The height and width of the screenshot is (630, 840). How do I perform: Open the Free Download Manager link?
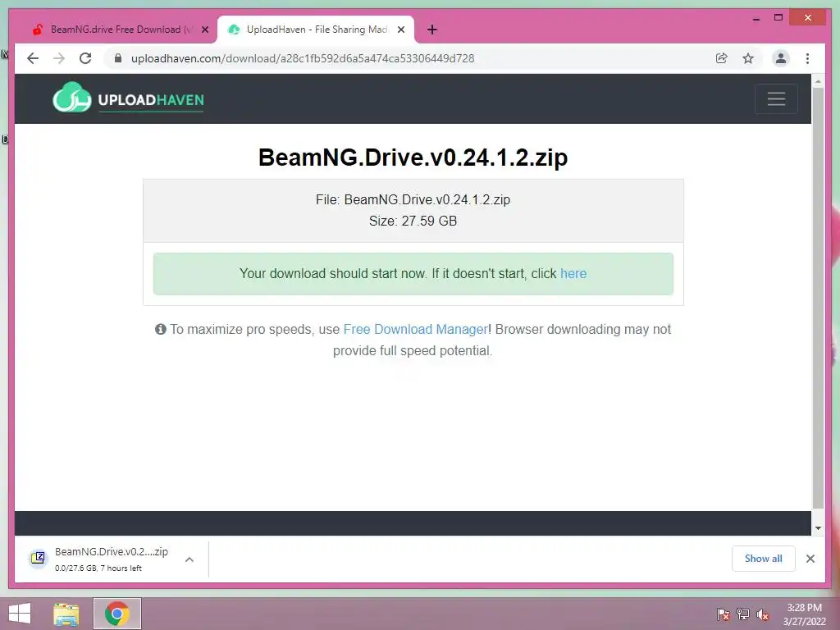[416, 330]
